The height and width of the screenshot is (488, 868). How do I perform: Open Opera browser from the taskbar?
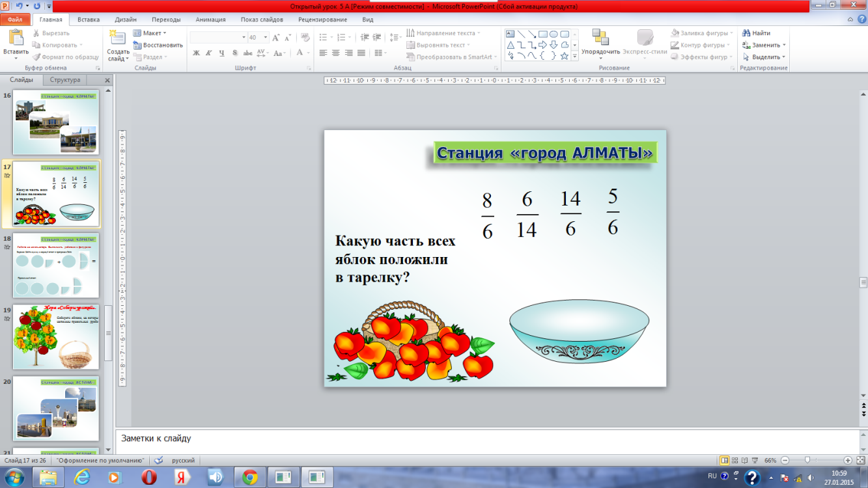point(149,478)
